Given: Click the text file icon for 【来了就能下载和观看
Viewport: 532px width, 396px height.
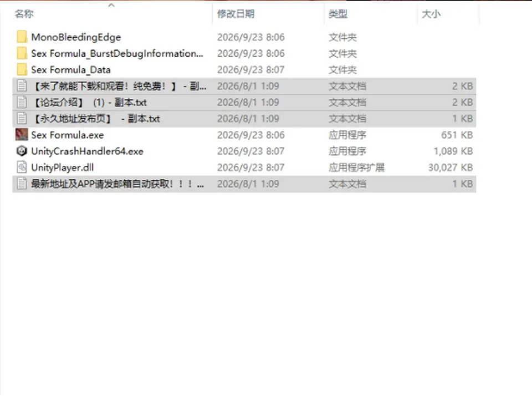Looking at the screenshot, I should coord(22,85).
